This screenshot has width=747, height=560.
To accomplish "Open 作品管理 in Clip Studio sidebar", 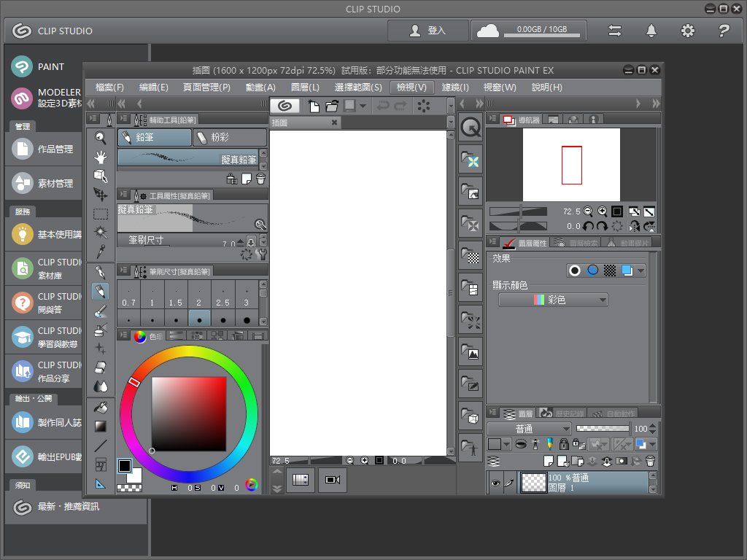I will pos(43,149).
